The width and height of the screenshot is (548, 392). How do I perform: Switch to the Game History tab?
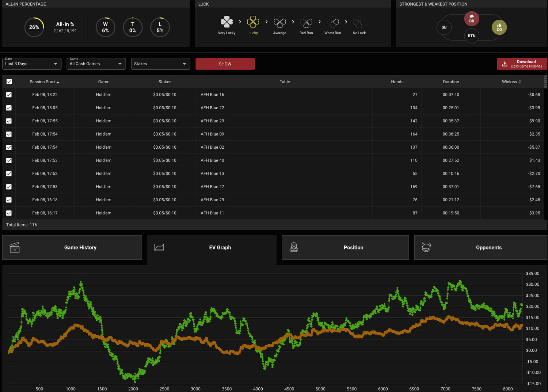[72, 247]
